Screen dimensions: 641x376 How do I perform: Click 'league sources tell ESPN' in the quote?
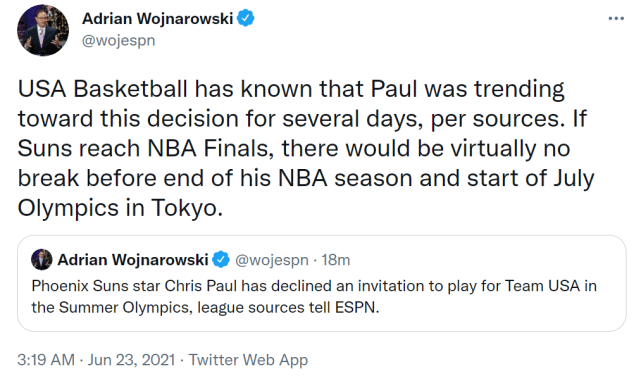(288, 307)
